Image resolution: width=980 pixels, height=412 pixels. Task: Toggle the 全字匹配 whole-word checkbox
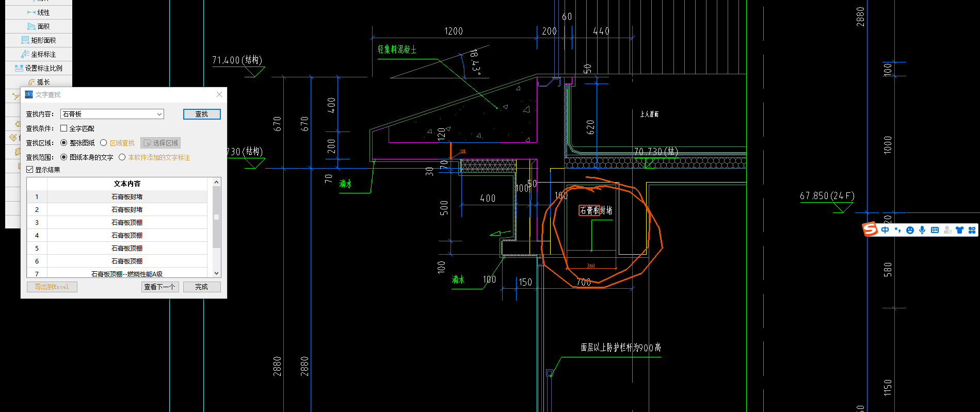64,128
